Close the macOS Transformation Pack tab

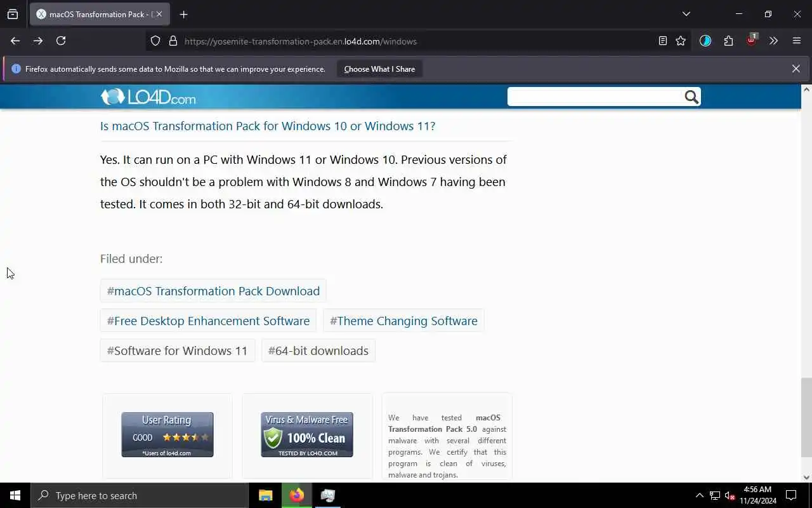point(159,14)
